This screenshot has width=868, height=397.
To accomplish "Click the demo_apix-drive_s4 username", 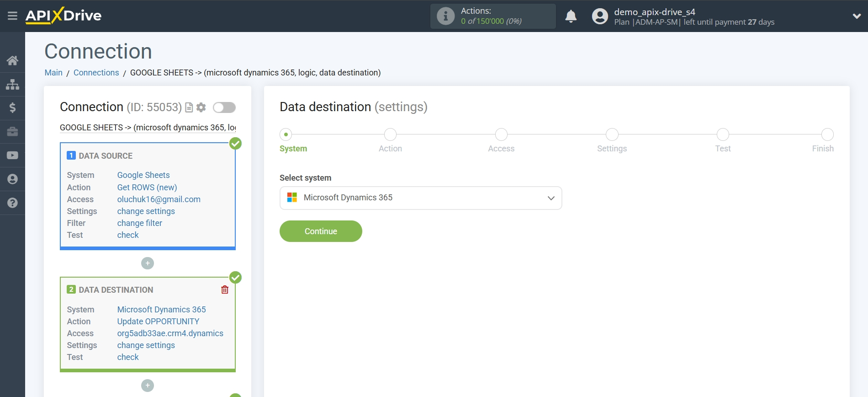I will pos(655,12).
